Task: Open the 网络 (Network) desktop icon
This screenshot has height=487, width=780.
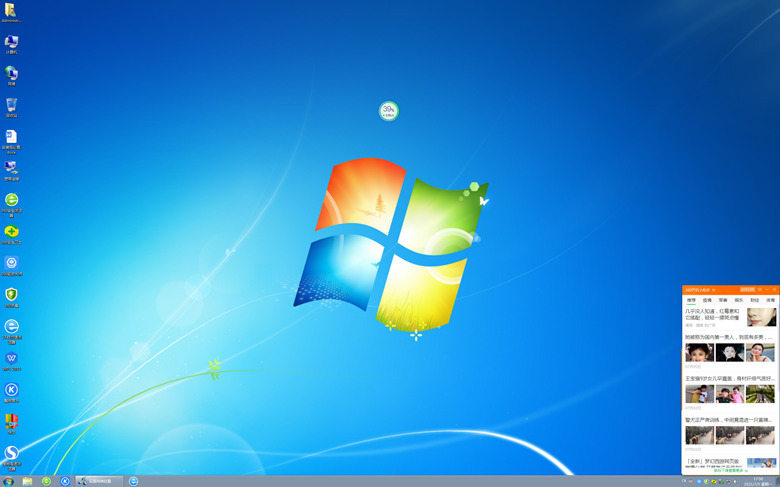Action: tap(11, 76)
